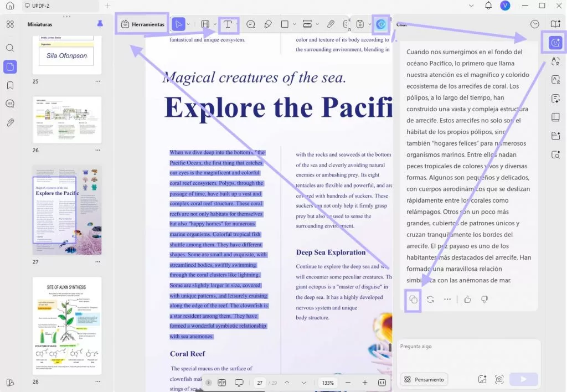Viewport: 567px width, 392px height.
Task: Pick the rectangle shape tool
Action: (285, 24)
